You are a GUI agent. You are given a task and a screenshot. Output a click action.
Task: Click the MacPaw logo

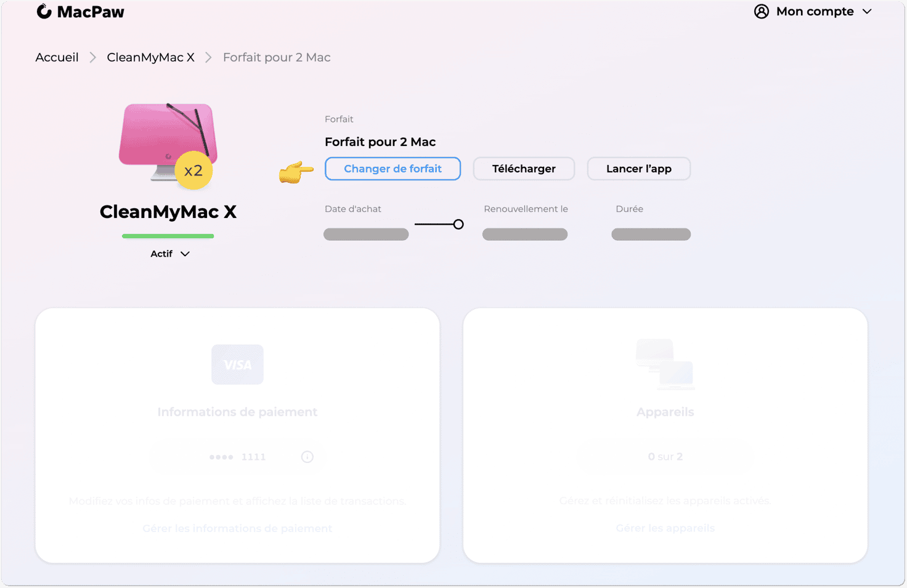81,12
